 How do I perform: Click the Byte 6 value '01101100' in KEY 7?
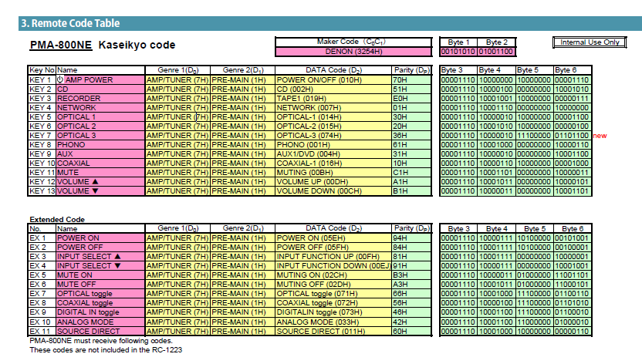tap(573, 136)
